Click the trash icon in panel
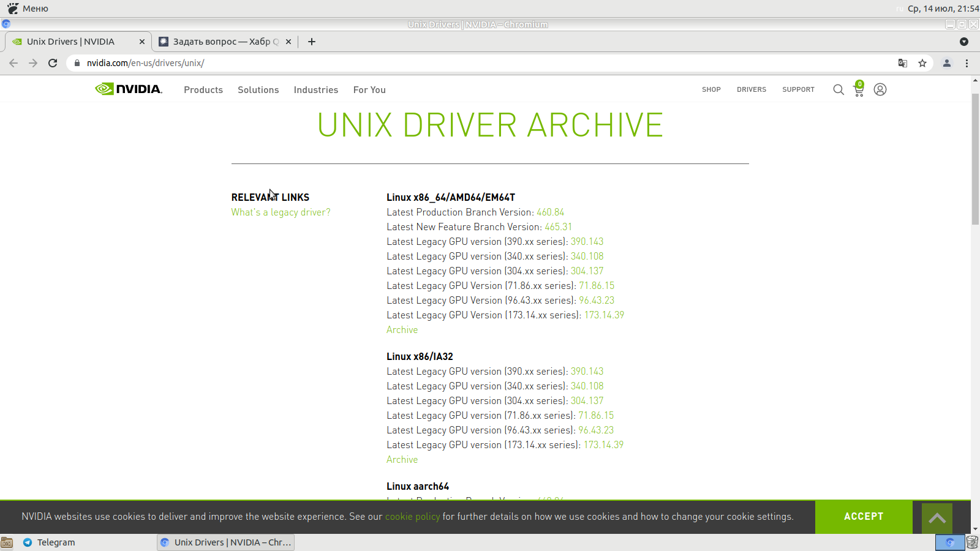The image size is (980, 551). (972, 542)
